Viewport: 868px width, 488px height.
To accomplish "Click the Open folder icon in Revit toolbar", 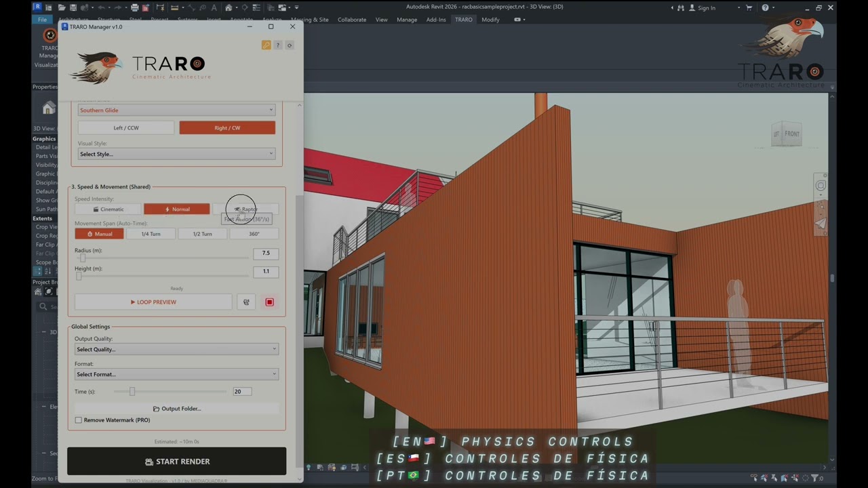I will click(62, 7).
